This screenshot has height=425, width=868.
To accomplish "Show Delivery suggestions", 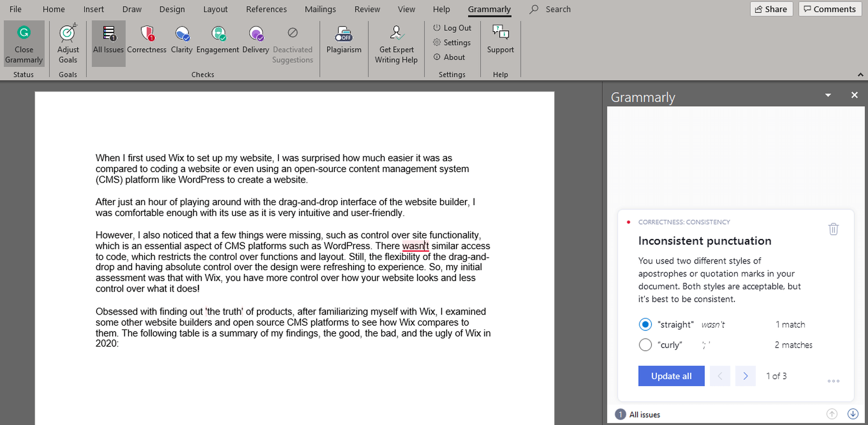I will coord(256,40).
